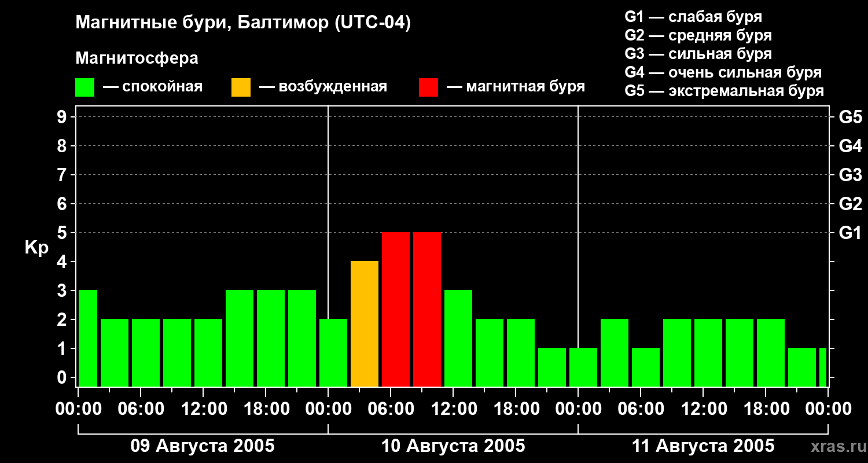Select the Kp 1 bar at 20:00–23:00 on 11 August
Screen dimensions: 868x463
(802, 367)
